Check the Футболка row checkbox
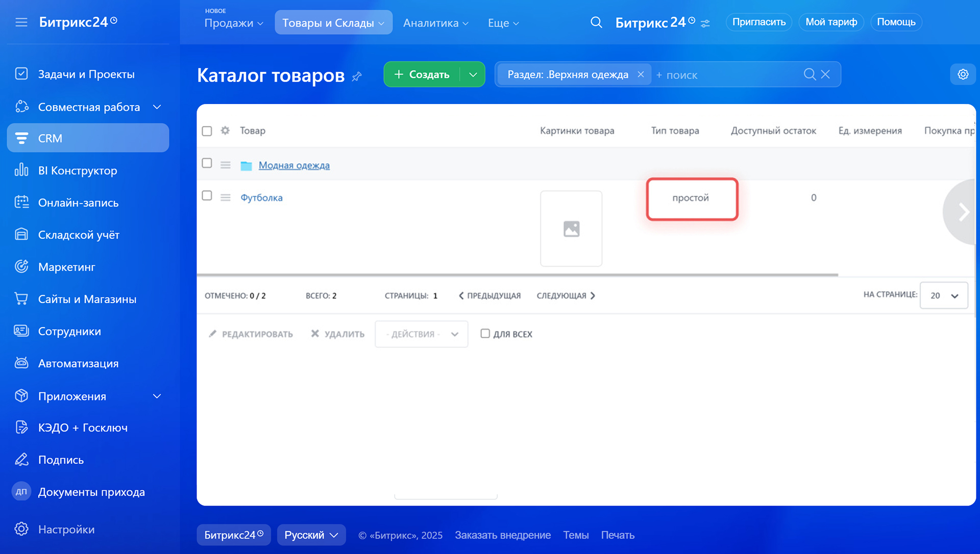This screenshot has width=980, height=554. point(207,196)
